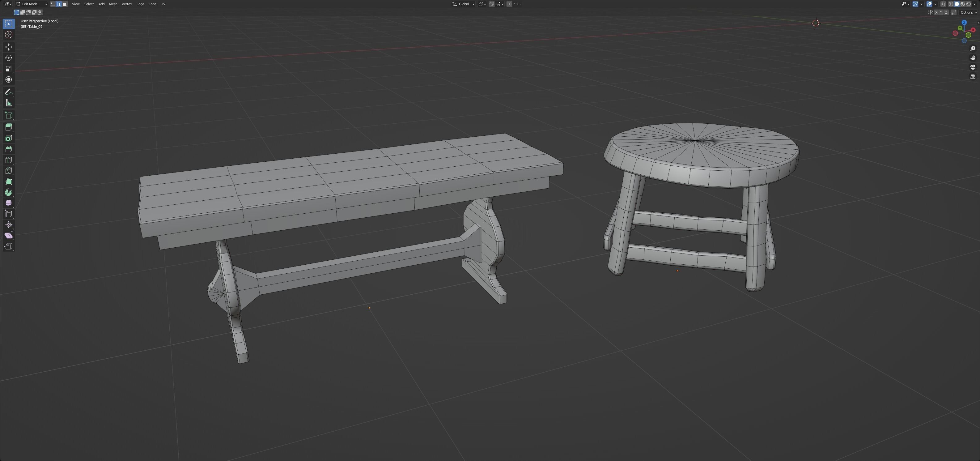Pick the Measure tool
980x461 pixels.
click(x=9, y=103)
